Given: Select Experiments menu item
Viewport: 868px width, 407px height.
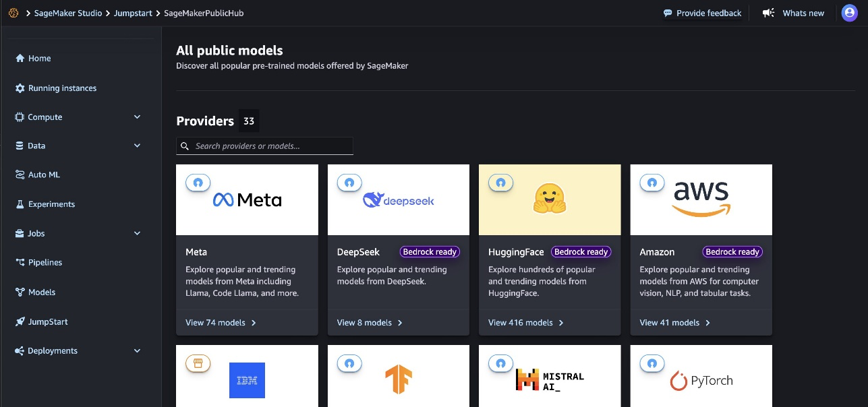Looking at the screenshot, I should click(x=51, y=204).
